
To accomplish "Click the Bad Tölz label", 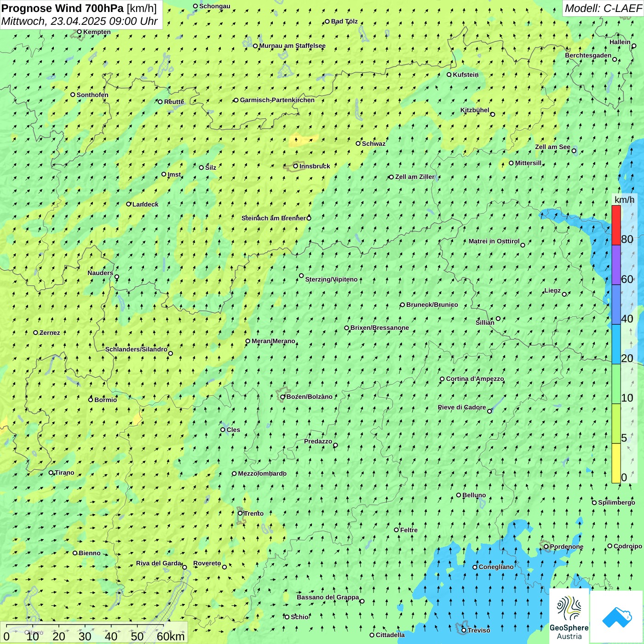I will [x=345, y=21].
